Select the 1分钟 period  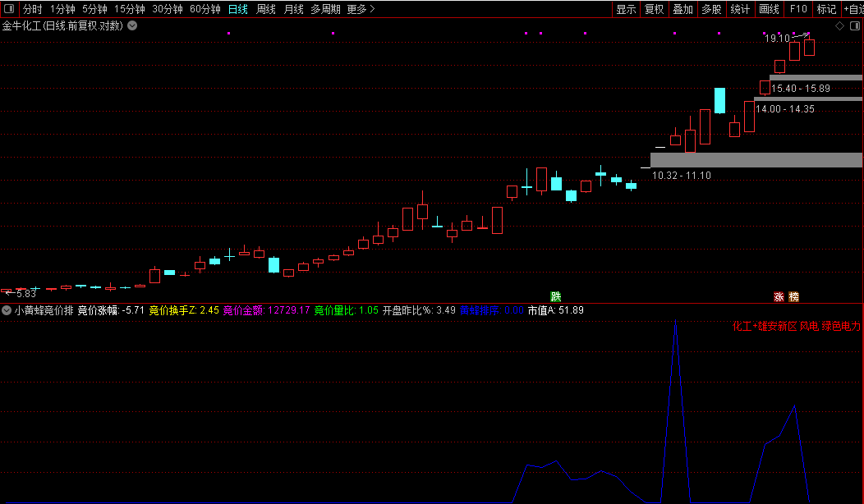(x=62, y=9)
